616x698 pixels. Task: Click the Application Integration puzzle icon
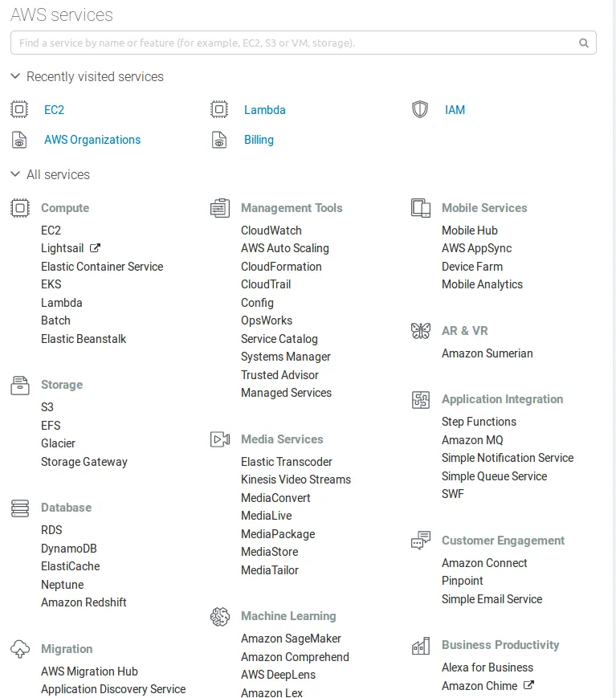point(421,399)
